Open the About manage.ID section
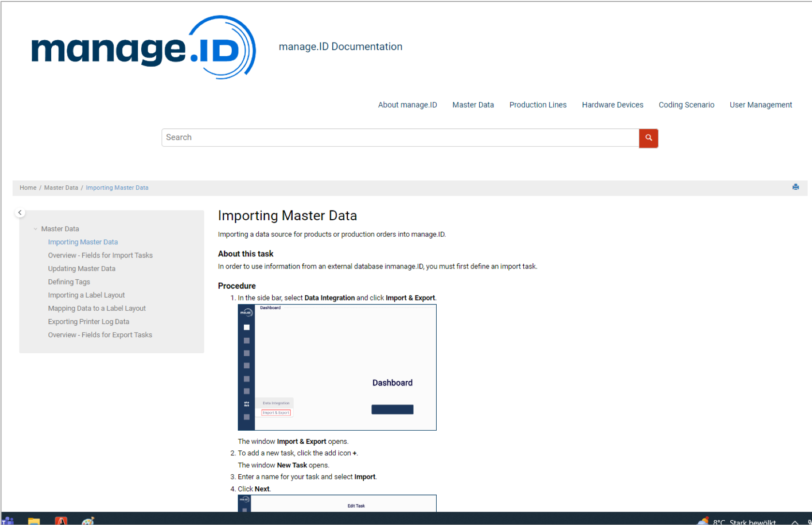Viewport: 812px width, 525px height. click(x=407, y=105)
